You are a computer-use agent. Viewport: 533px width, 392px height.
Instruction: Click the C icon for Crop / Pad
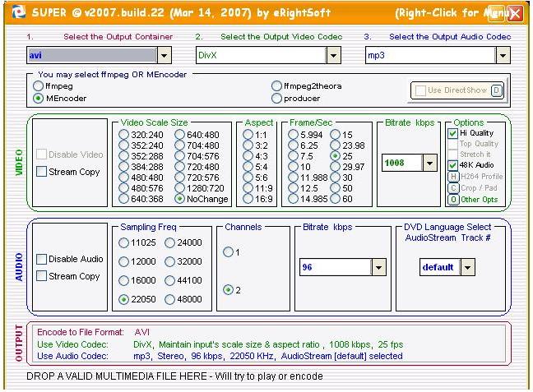(x=453, y=188)
